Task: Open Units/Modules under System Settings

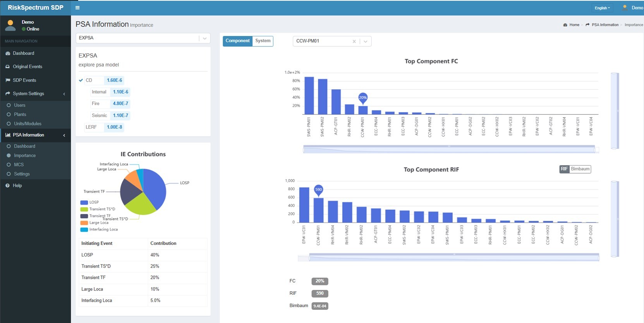Action: click(x=27, y=124)
